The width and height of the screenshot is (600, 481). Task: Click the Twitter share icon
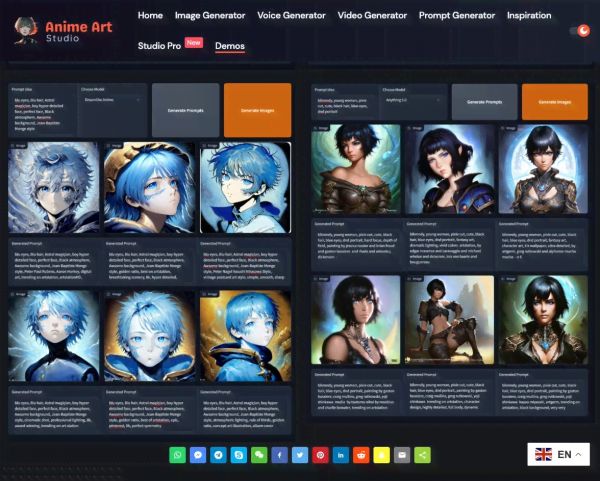tap(300, 455)
